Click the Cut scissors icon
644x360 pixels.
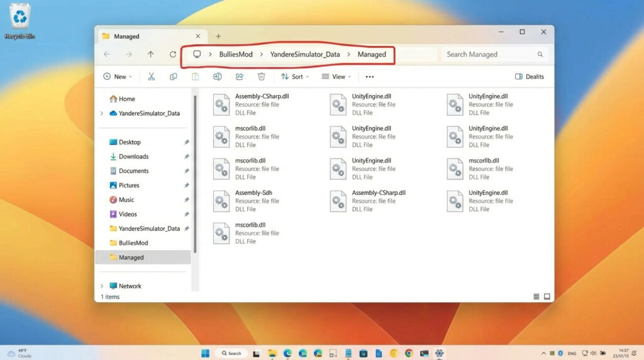151,77
